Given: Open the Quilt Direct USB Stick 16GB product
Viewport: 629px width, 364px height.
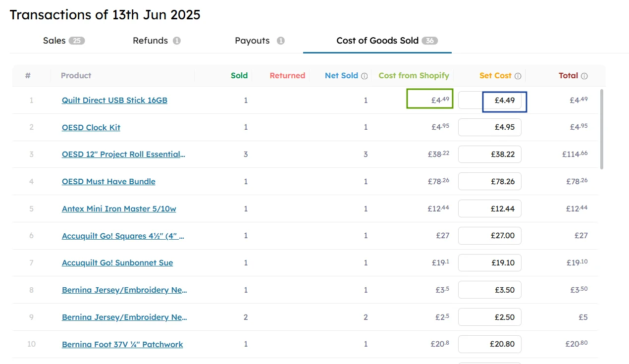Looking at the screenshot, I should (114, 100).
